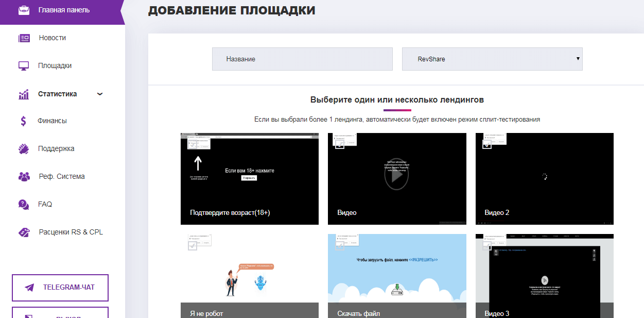
Task: Select the Подтвердите возраст(18+) landing thumbnail
Action: click(x=249, y=178)
